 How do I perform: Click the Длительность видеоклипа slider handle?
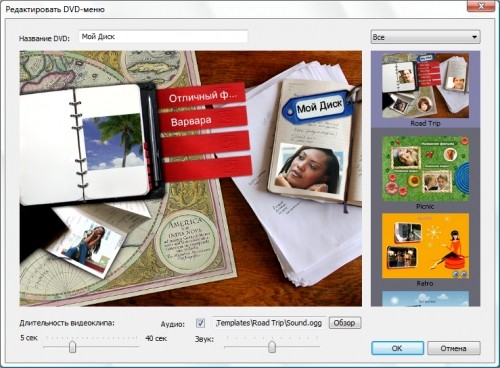(72, 347)
